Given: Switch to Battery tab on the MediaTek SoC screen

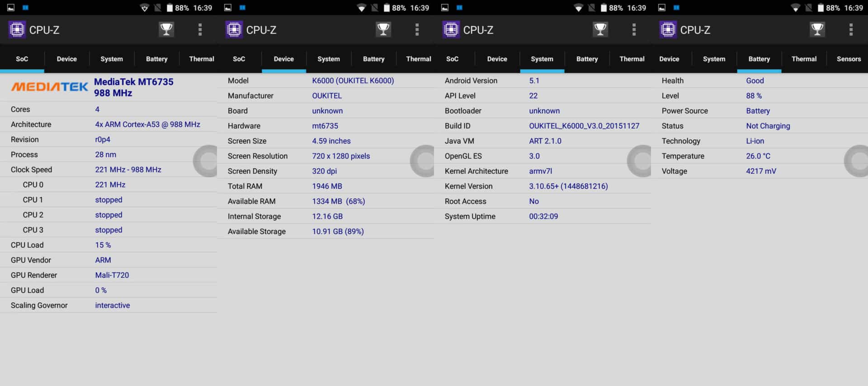Looking at the screenshot, I should coord(157,59).
